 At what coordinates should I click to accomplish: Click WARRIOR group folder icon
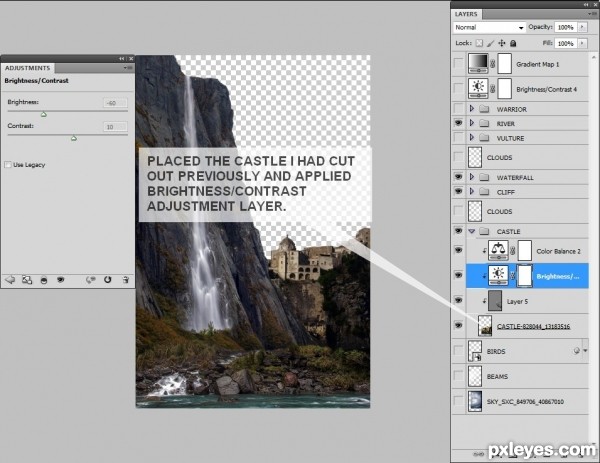(x=484, y=109)
